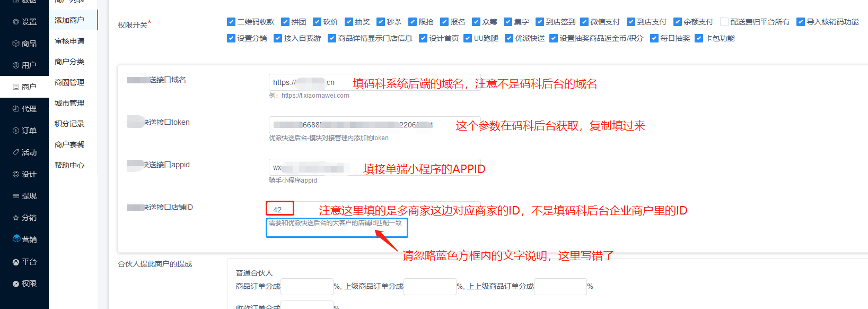Uncheck the 秒杀 checkbox

point(381,22)
